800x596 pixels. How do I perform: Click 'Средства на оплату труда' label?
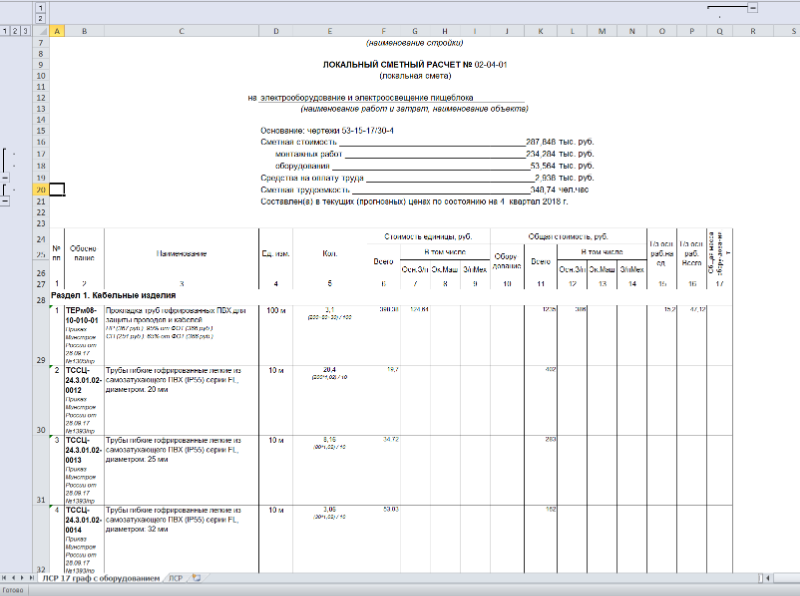312,178
